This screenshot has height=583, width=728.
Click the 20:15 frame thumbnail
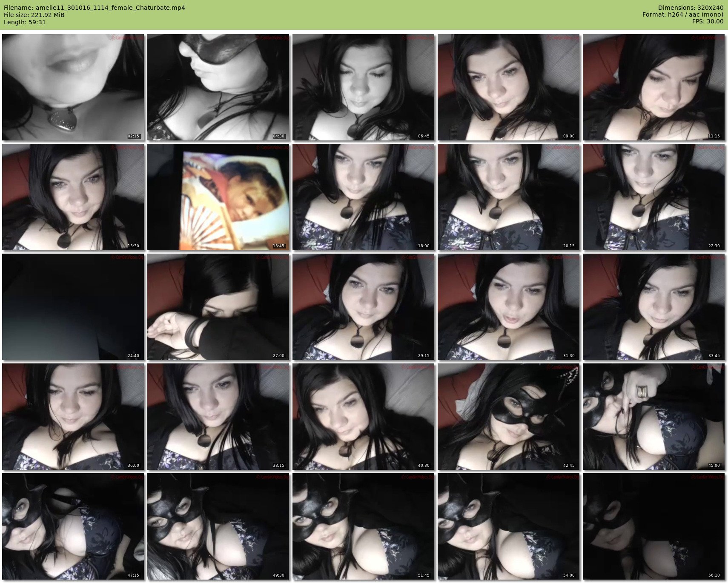[x=508, y=197]
